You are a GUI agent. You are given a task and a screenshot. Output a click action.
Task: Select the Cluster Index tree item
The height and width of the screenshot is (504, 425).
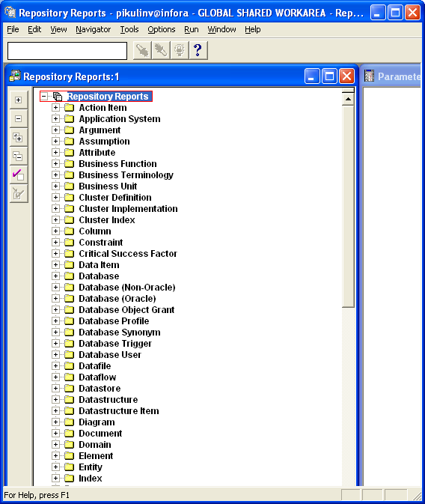tap(107, 220)
